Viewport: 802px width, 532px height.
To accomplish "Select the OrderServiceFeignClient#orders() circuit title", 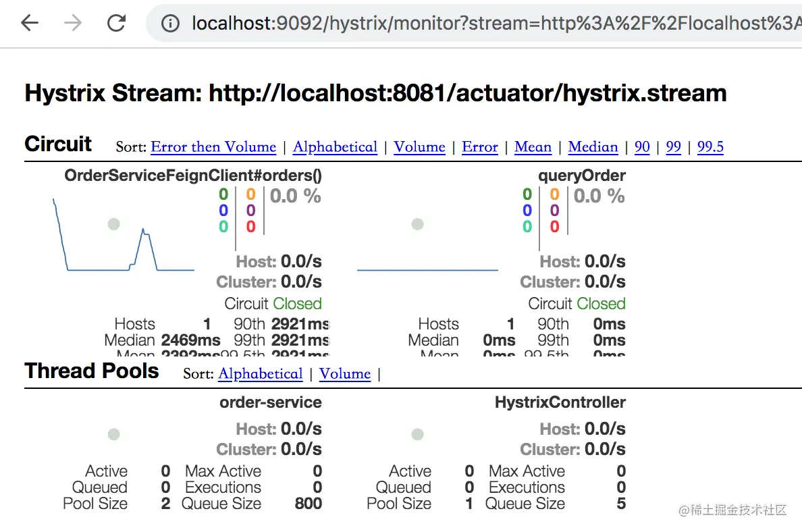I will point(193,176).
